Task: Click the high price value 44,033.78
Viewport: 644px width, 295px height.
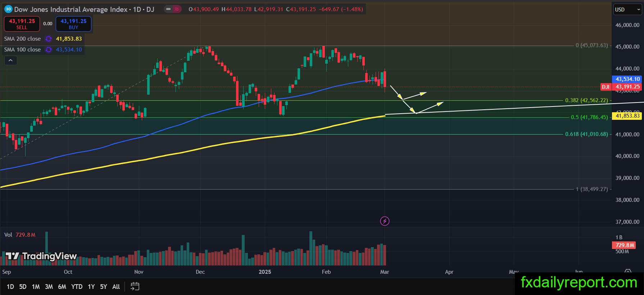Action: tap(239, 9)
